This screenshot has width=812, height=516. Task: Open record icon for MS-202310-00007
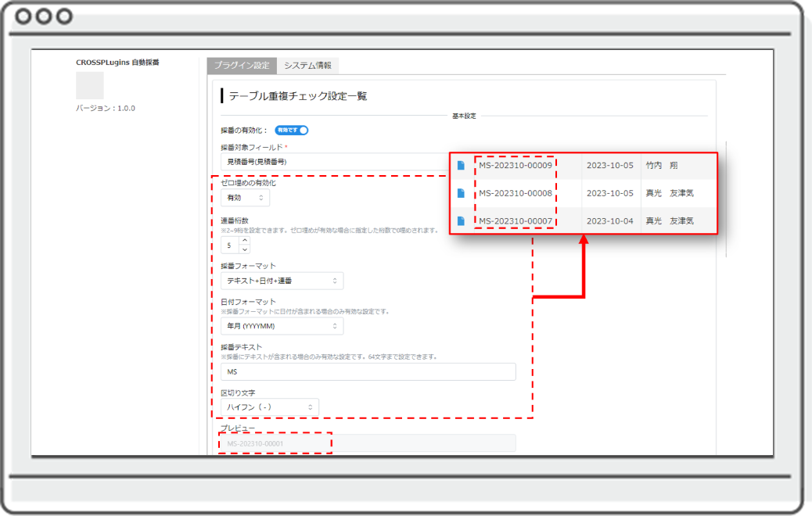(x=462, y=221)
